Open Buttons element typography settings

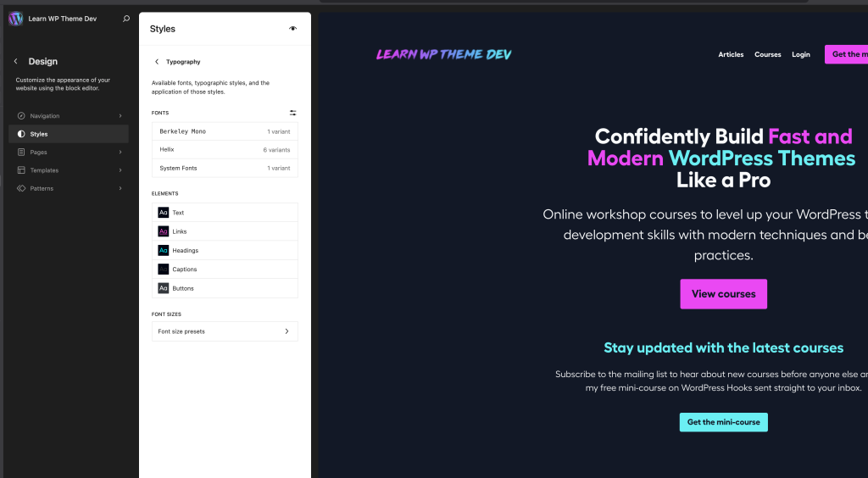click(225, 288)
